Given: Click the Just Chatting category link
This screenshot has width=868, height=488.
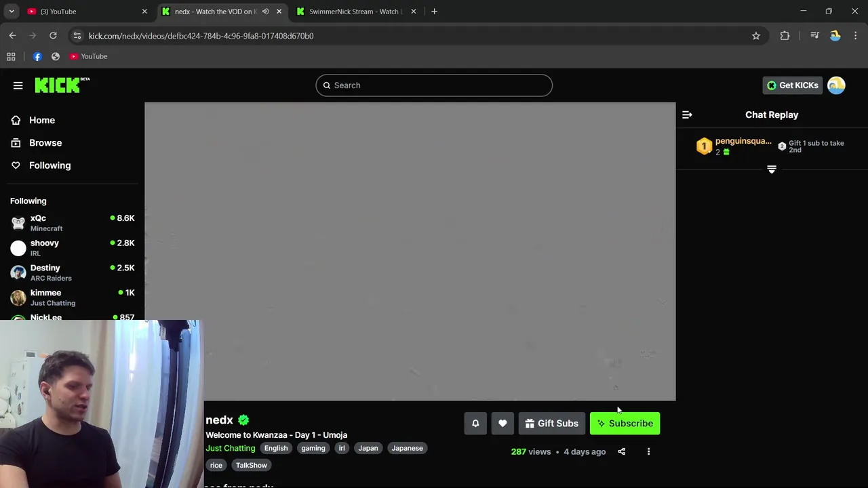Looking at the screenshot, I should (x=231, y=448).
